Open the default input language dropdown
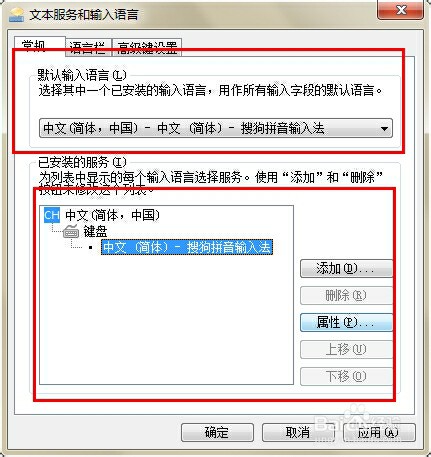 click(216, 128)
